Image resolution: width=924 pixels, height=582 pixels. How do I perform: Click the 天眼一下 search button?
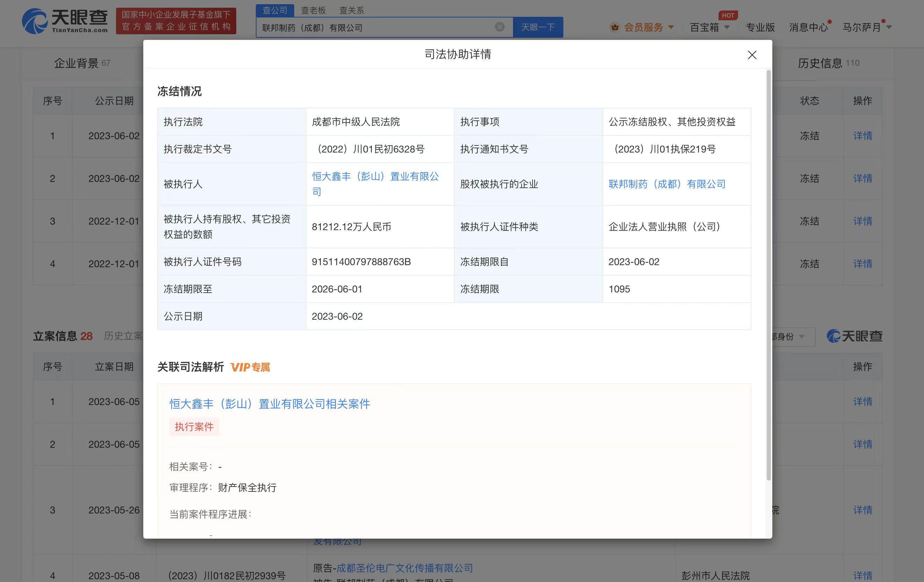click(x=538, y=27)
